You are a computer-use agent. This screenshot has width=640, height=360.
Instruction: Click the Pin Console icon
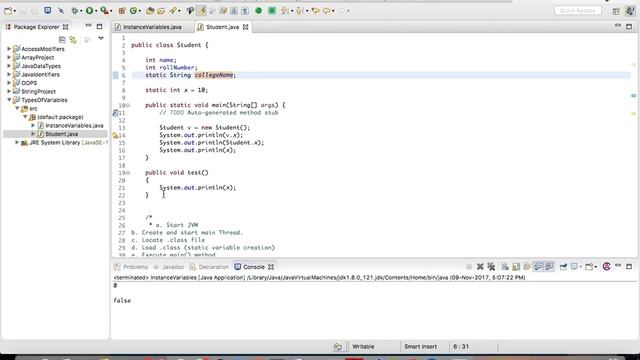(x=563, y=267)
